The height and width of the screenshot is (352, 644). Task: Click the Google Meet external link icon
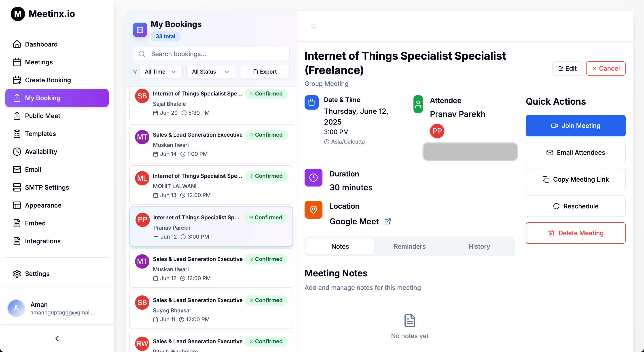click(x=388, y=221)
